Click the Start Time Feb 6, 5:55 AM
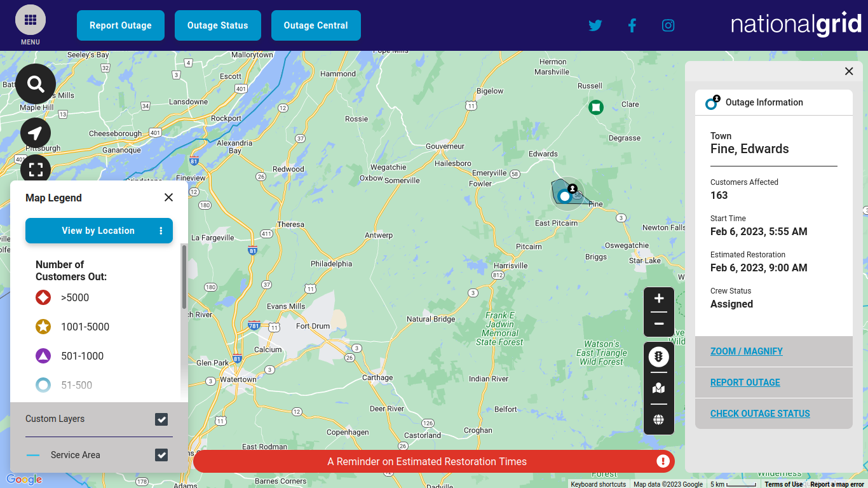This screenshot has width=868, height=488. point(759,231)
